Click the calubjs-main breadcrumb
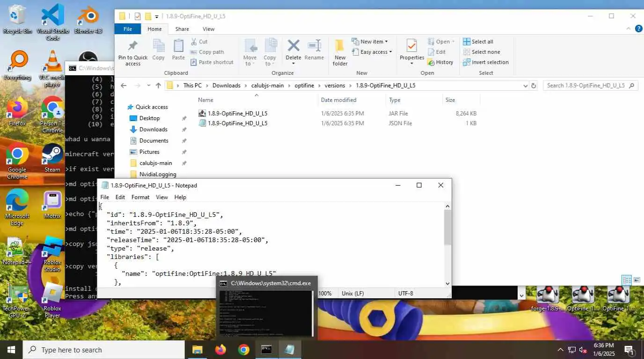644x359 pixels. tap(267, 86)
